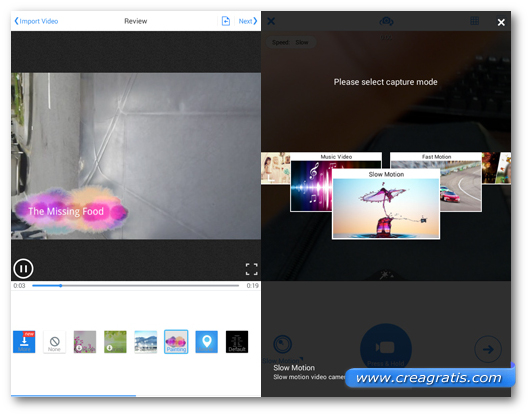This screenshot has width=530, height=416.
Task: Dismiss capture mode overlay with white X
Action: tap(501, 22)
